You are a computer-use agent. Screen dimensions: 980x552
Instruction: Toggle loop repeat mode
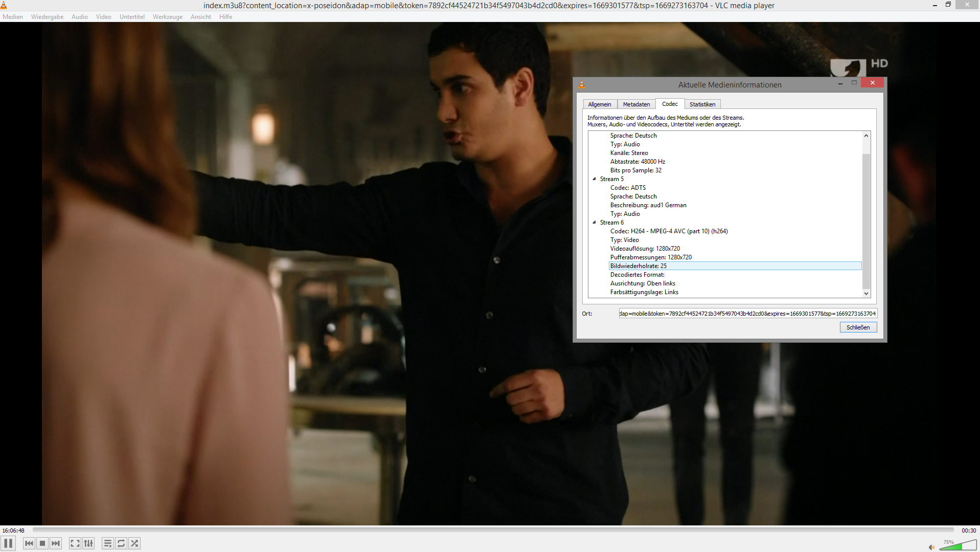click(121, 543)
